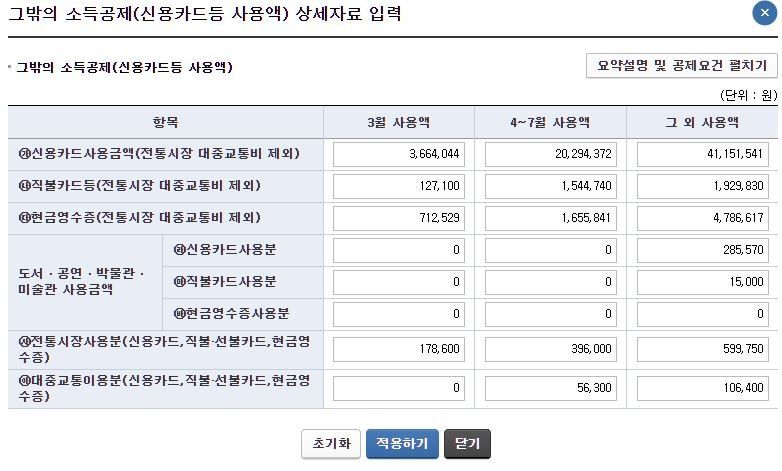782x471 pixels.
Task: Click 대중교통이용분 4~7월 field showing 56,300
Action: point(550,388)
